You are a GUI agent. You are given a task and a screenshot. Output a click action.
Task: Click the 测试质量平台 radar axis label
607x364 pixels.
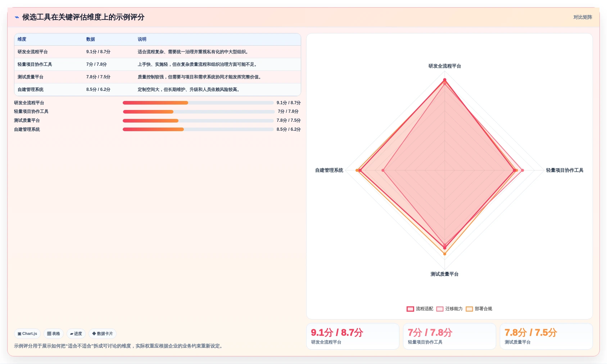(x=445, y=274)
